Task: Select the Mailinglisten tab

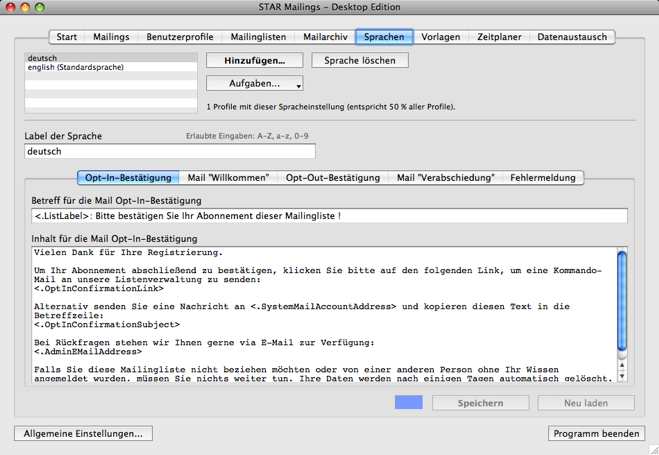Action: (x=258, y=37)
